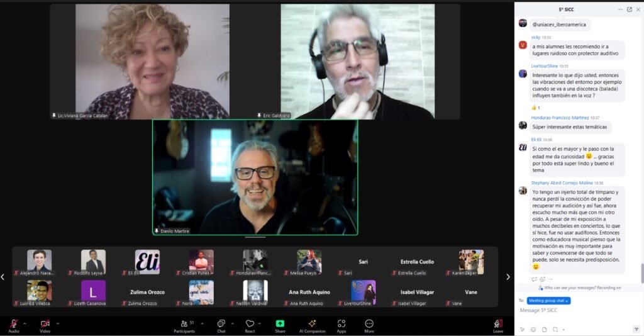Open the More options menu
644x336 pixels.
369,326
